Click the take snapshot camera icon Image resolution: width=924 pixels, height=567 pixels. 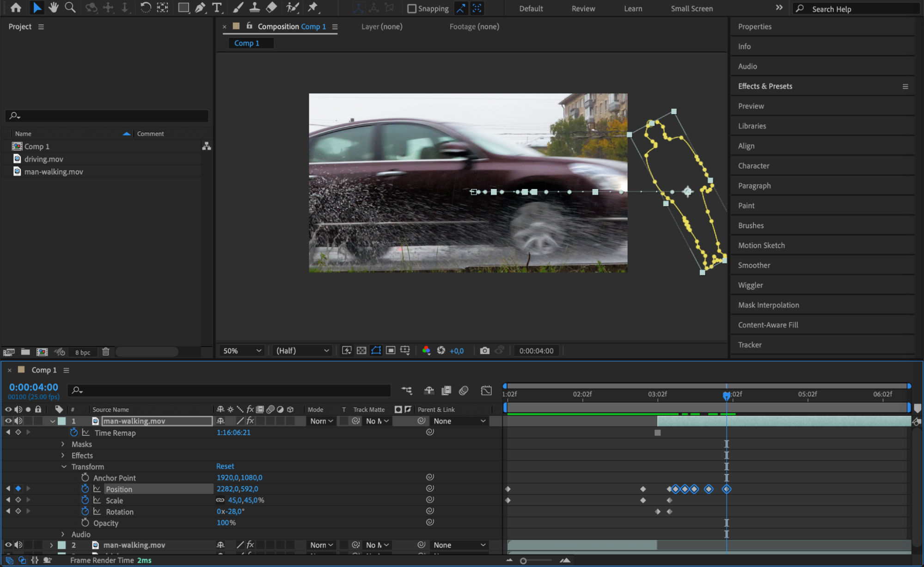[484, 351]
